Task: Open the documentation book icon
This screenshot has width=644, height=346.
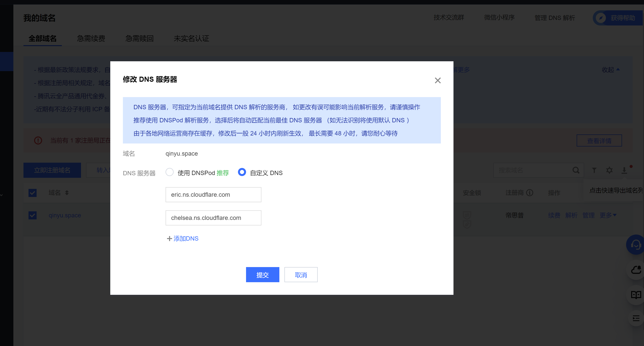Action: click(636, 295)
